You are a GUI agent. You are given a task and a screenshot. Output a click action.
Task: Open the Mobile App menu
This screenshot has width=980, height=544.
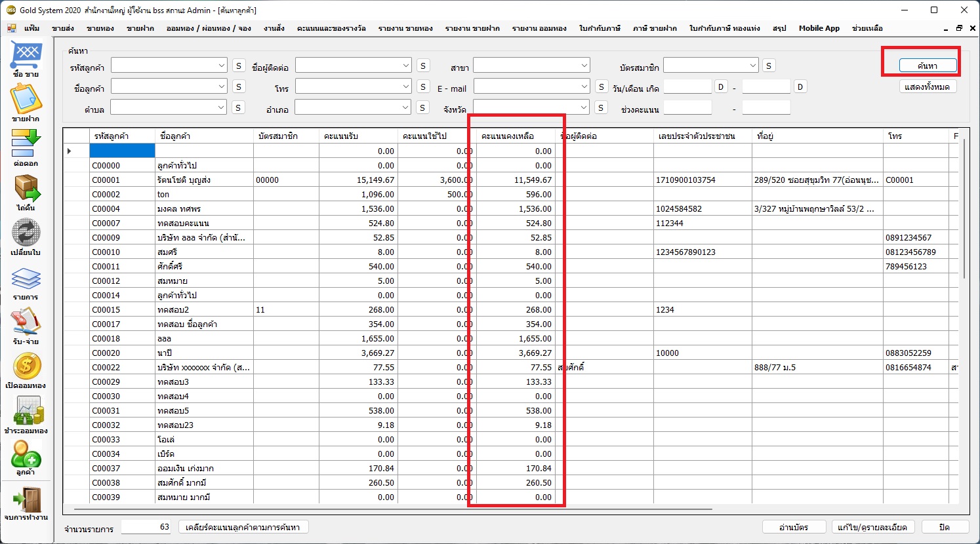(819, 28)
